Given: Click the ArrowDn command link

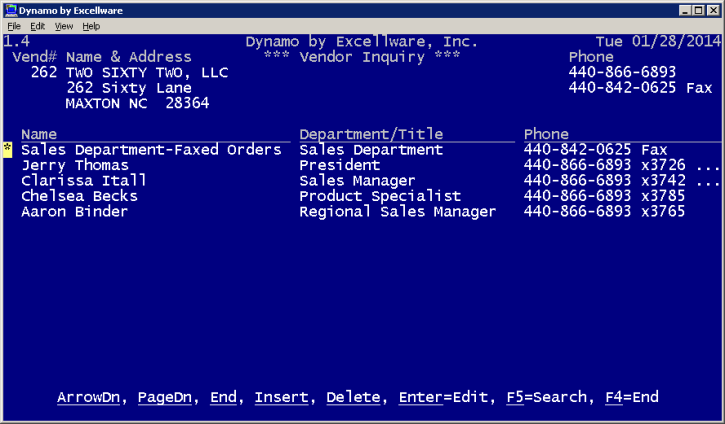Looking at the screenshot, I should pyautogui.click(x=88, y=397).
